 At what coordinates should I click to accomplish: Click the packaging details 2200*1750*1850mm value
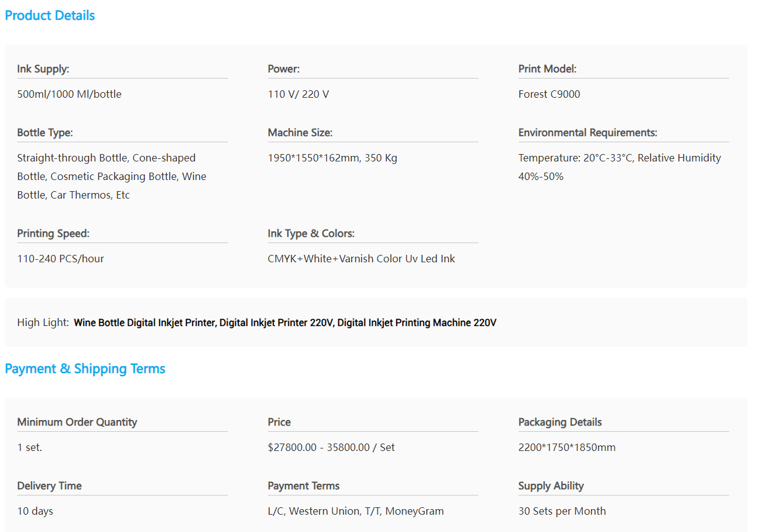click(566, 447)
